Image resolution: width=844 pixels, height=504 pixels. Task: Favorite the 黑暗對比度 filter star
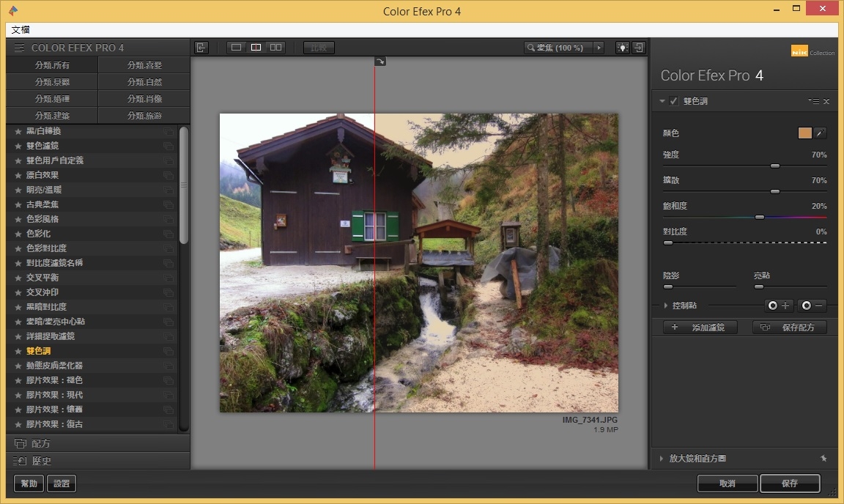18,307
